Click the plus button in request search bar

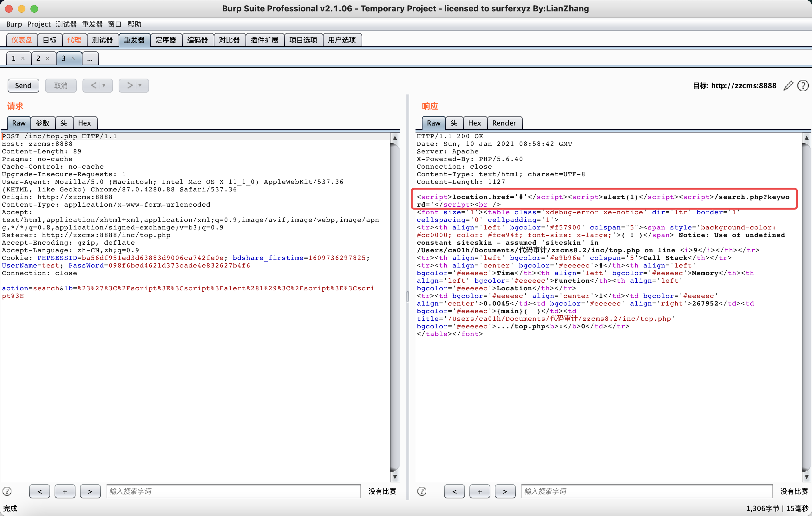65,491
